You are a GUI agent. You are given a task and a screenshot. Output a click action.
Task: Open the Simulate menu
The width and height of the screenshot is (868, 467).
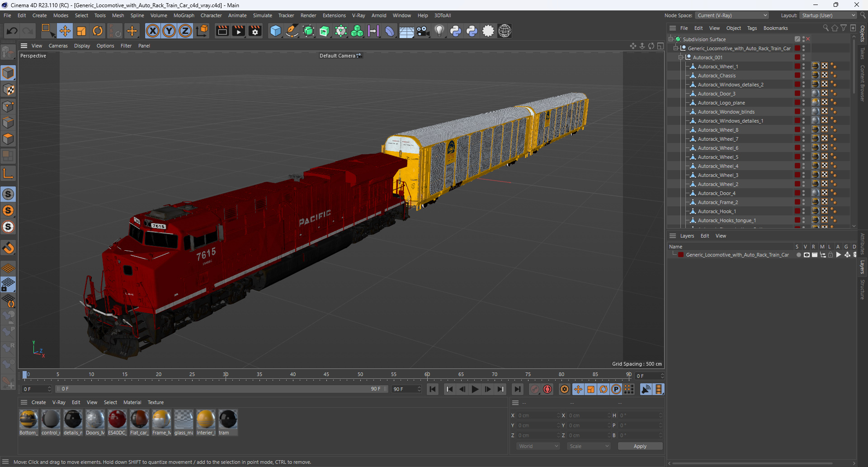[262, 15]
